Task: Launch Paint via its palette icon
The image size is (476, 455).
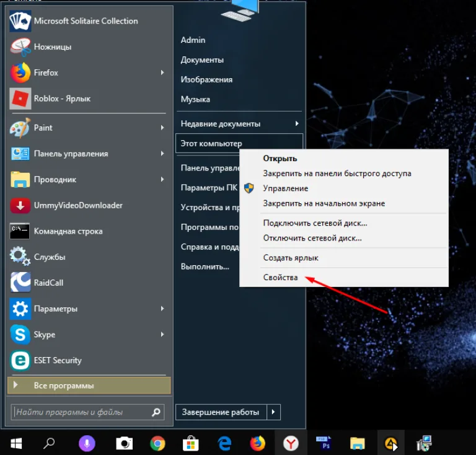Action: pyautogui.click(x=20, y=128)
